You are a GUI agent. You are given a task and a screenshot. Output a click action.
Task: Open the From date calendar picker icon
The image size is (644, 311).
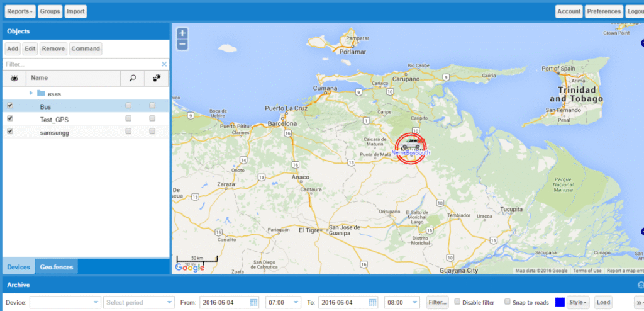(254, 302)
